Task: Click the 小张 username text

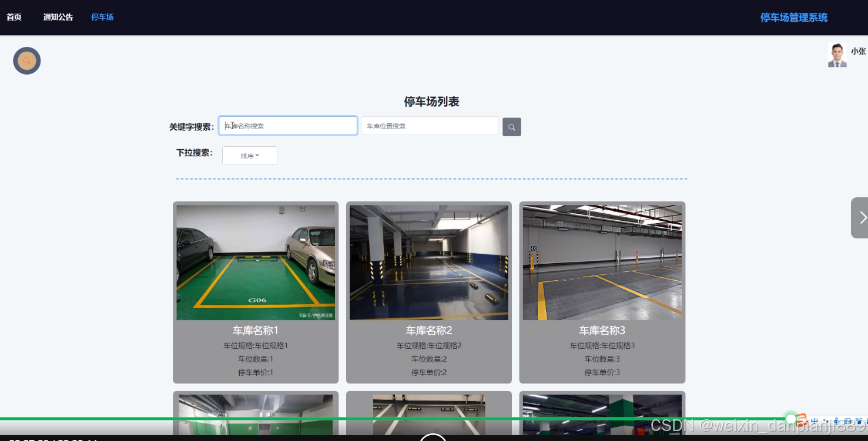Action: pos(859,51)
